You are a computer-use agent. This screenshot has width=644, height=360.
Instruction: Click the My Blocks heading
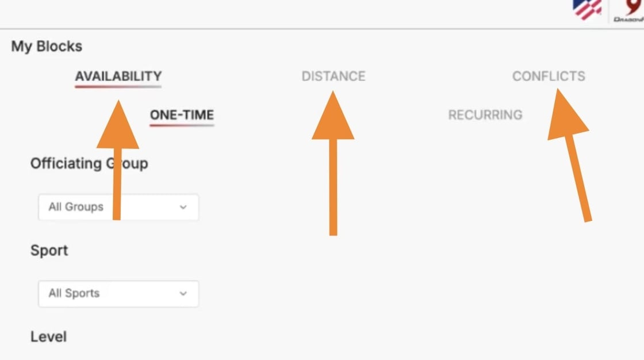coord(47,46)
